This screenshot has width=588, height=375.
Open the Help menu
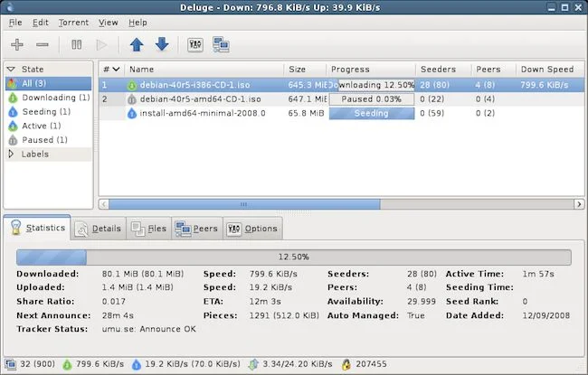click(x=138, y=23)
